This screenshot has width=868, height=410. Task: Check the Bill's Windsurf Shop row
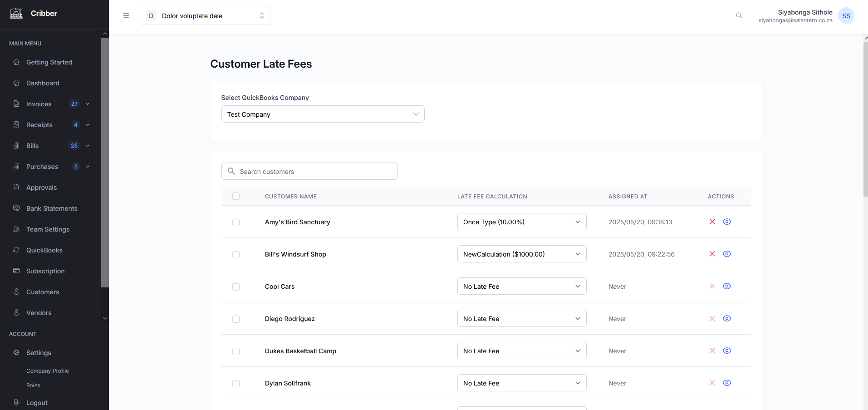pyautogui.click(x=236, y=255)
